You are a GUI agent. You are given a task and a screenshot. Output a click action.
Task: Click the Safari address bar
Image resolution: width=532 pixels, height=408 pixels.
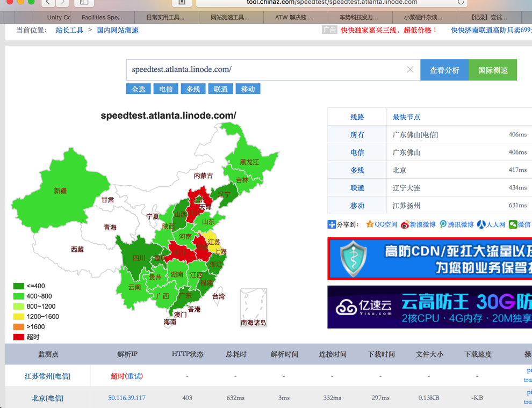(x=332, y=2)
